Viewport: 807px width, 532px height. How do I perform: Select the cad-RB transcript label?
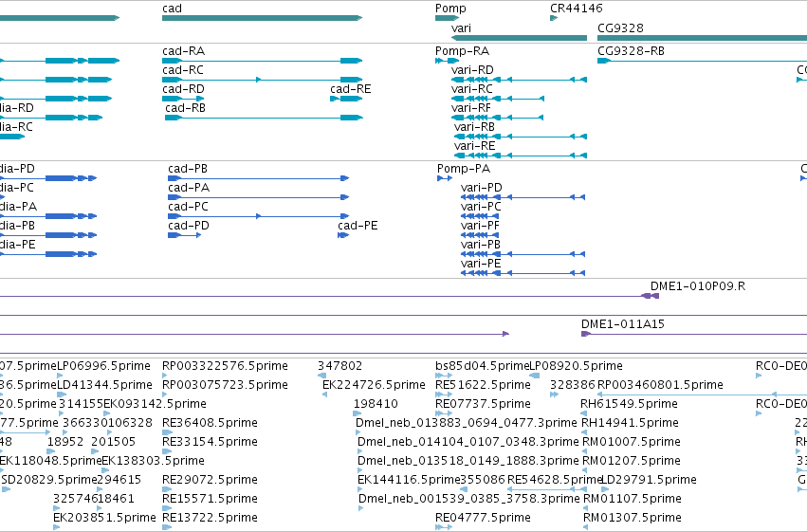[185, 108]
